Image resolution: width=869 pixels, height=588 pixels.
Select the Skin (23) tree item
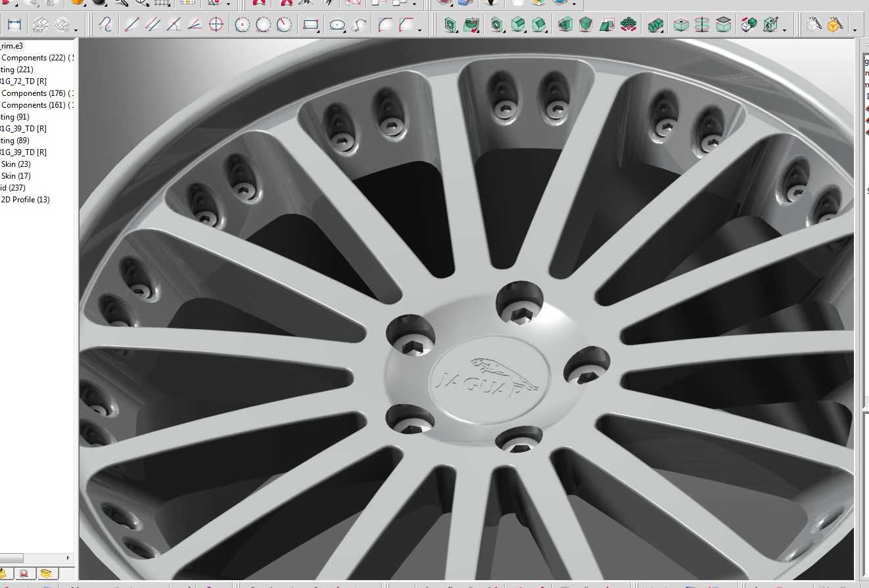(x=16, y=164)
